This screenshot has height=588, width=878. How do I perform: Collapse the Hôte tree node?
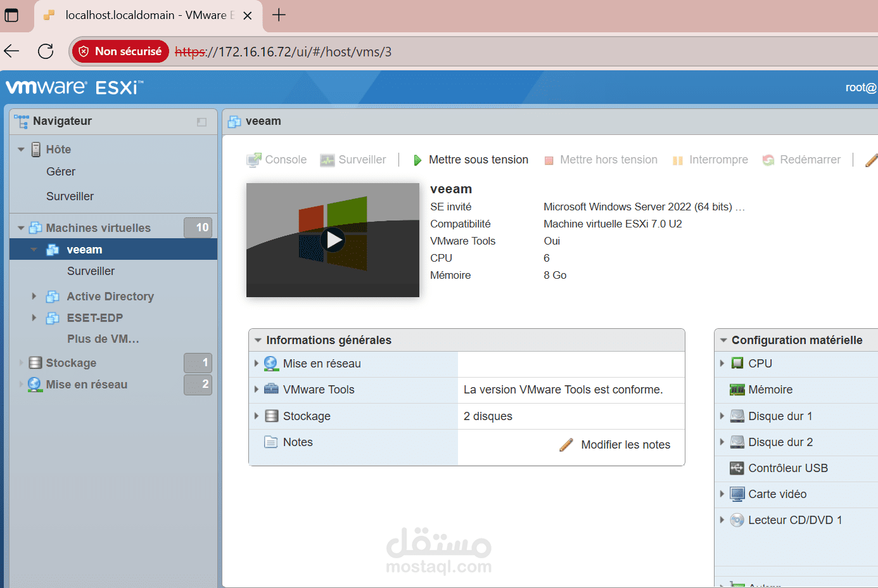pos(21,150)
